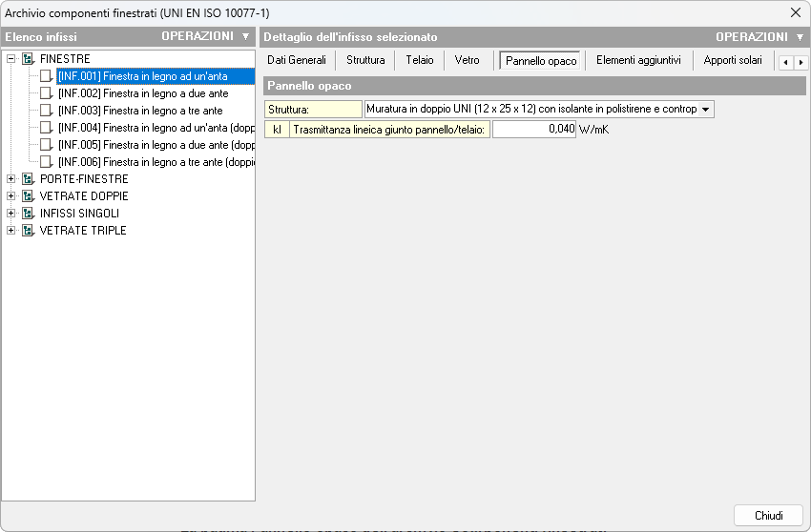Open the Struttura dropdown list

tap(706, 110)
